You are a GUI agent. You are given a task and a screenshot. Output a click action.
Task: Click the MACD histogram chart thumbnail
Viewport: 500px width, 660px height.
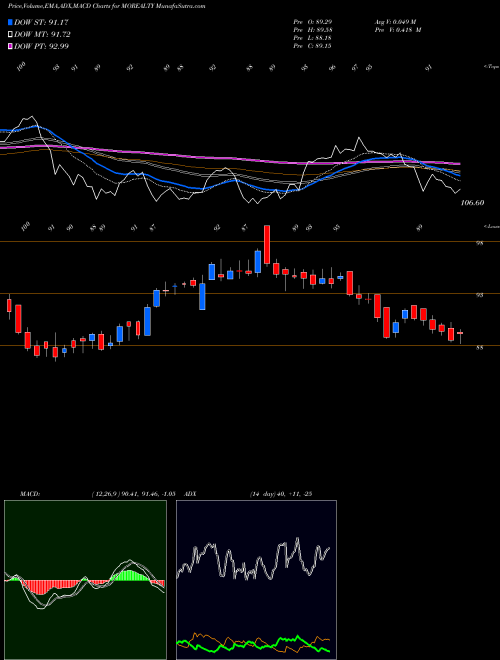[85, 580]
